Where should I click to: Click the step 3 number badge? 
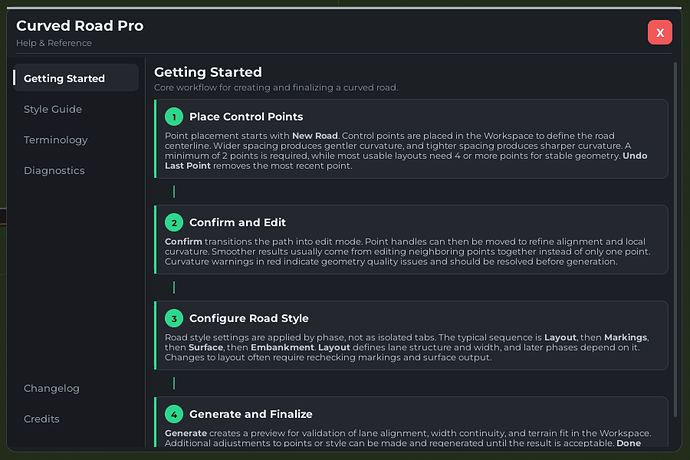pos(174,318)
